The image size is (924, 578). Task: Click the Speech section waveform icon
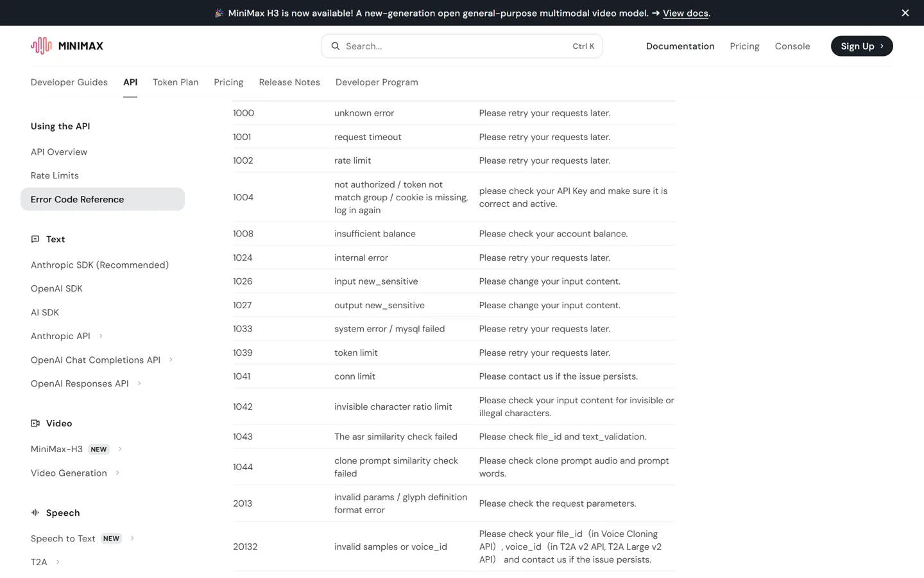tap(35, 512)
